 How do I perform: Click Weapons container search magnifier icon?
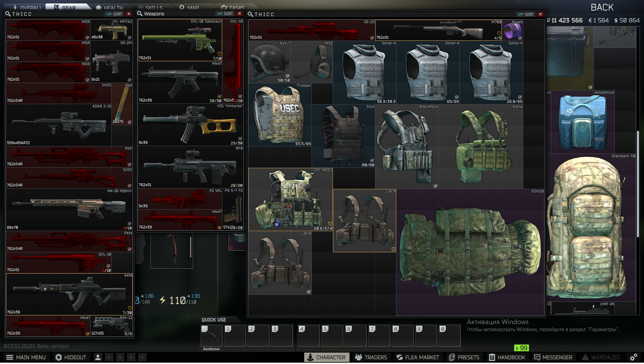pos(140,14)
